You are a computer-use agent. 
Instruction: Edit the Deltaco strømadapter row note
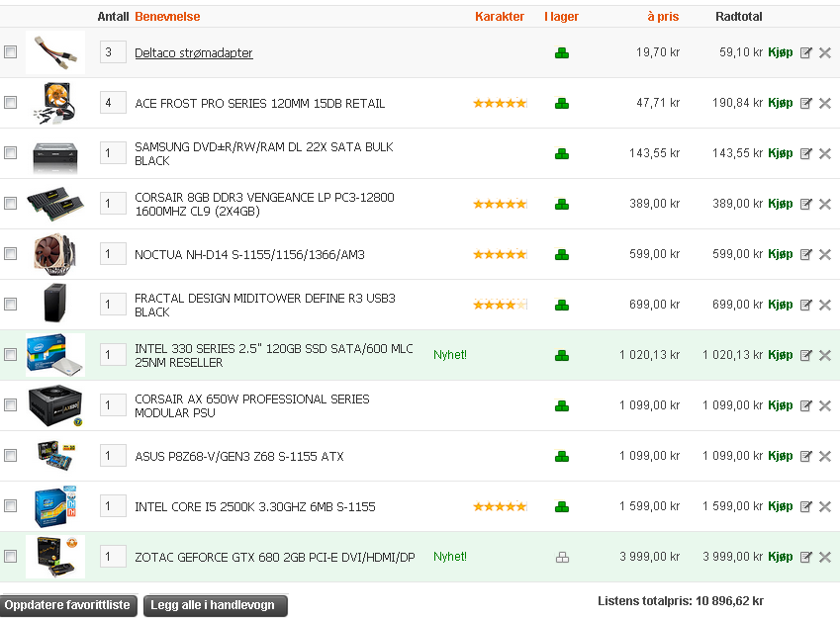(x=805, y=52)
